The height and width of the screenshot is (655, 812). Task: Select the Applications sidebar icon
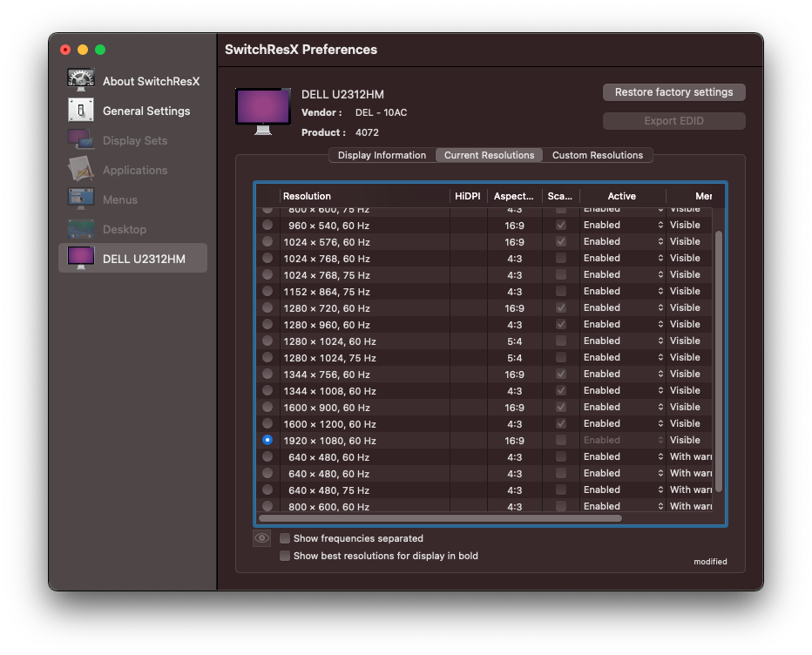point(81,169)
